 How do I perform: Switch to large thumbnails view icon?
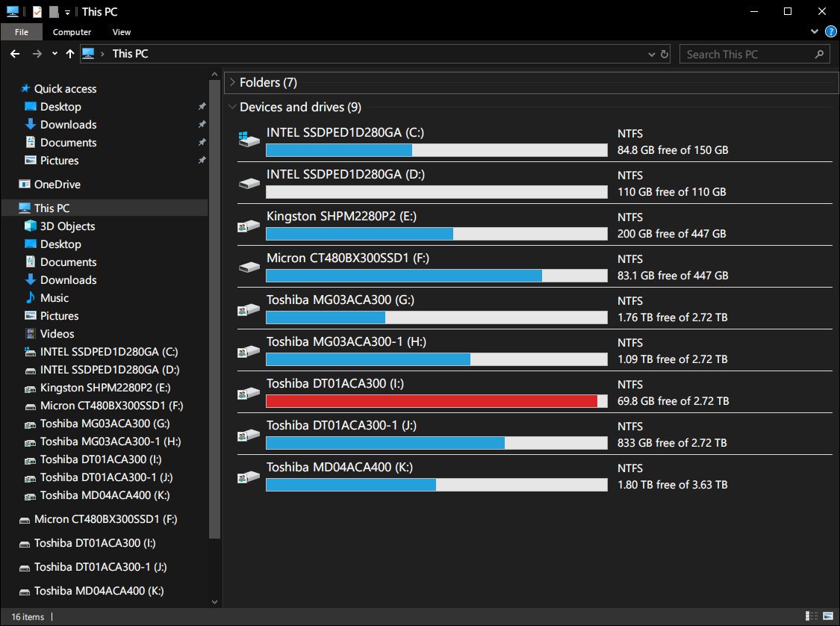pos(828,616)
